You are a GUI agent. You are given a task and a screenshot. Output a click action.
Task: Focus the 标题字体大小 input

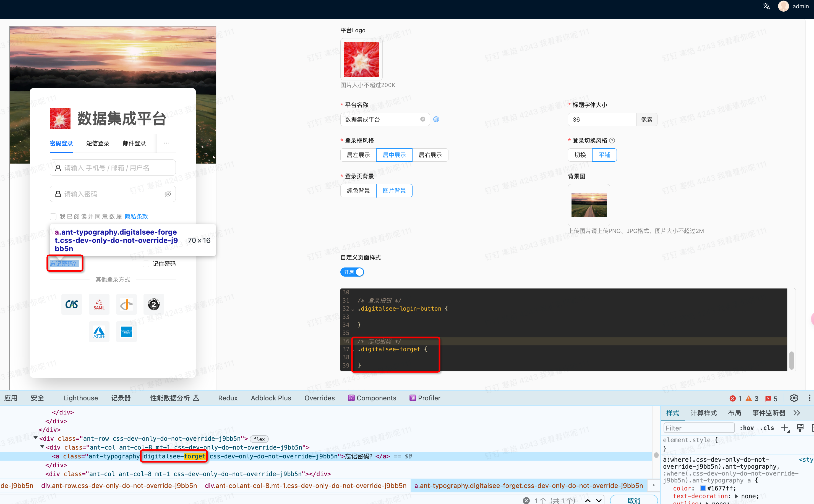click(x=602, y=119)
